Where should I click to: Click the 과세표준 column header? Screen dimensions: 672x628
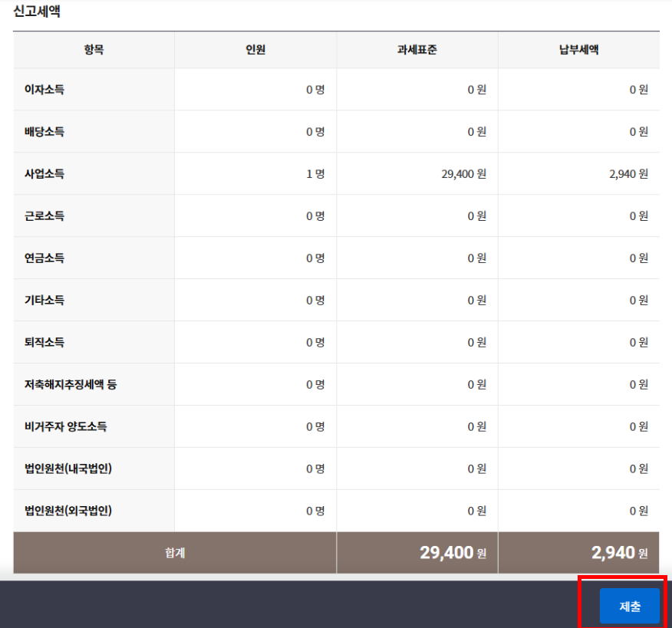417,50
